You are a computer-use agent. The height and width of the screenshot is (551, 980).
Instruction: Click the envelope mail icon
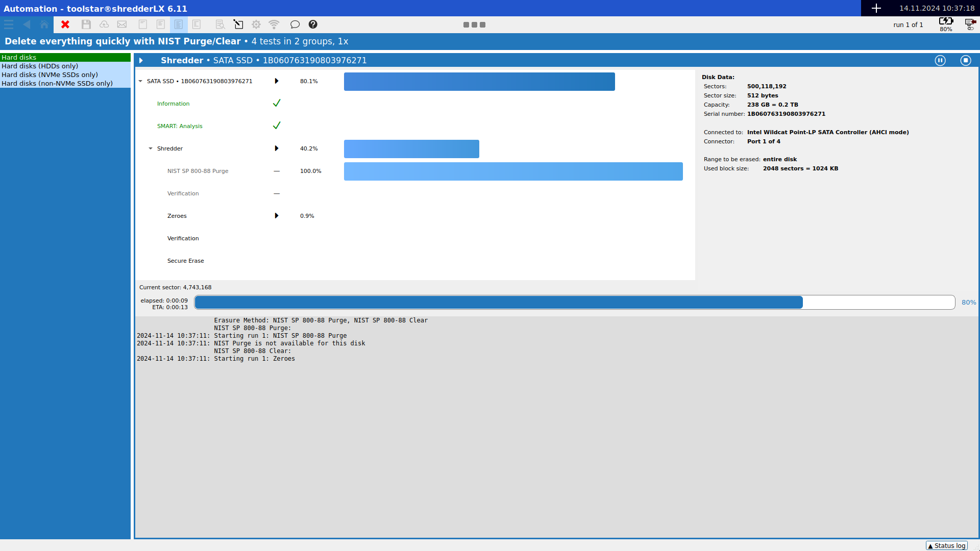click(122, 24)
